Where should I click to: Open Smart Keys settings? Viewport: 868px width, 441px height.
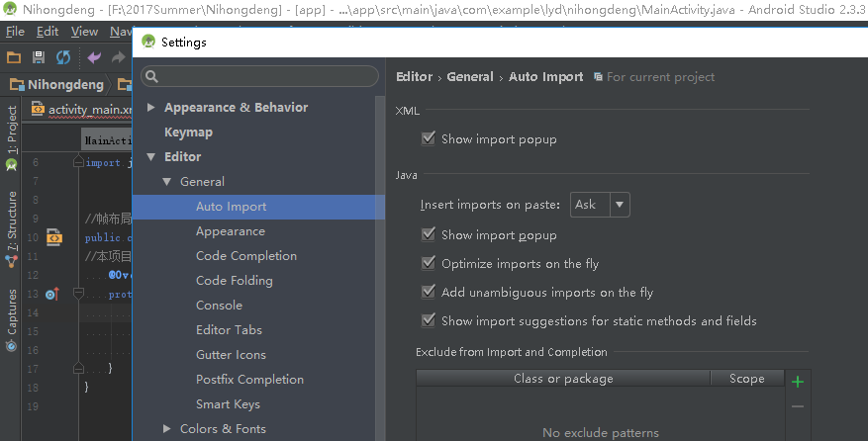tap(228, 404)
